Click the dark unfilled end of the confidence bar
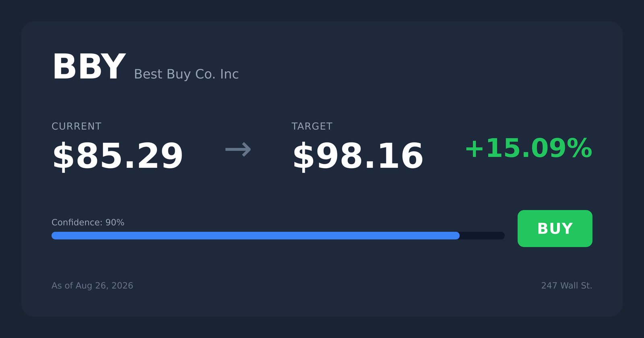Screen dimensions: 644x338 [482, 235]
